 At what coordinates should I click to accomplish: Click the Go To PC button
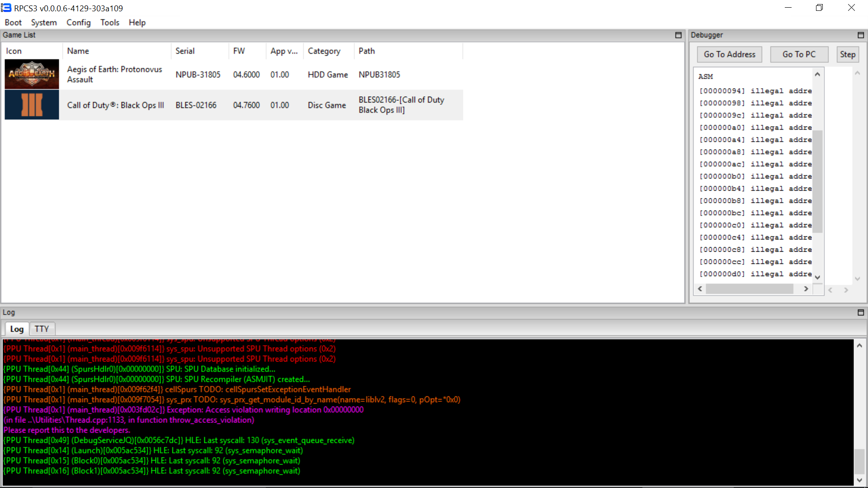coord(799,54)
